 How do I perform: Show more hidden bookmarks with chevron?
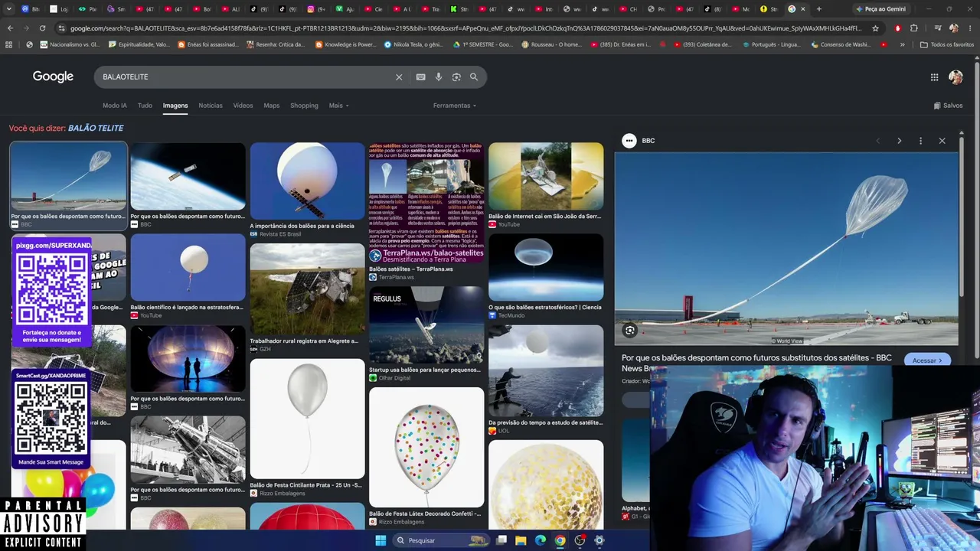(x=902, y=44)
